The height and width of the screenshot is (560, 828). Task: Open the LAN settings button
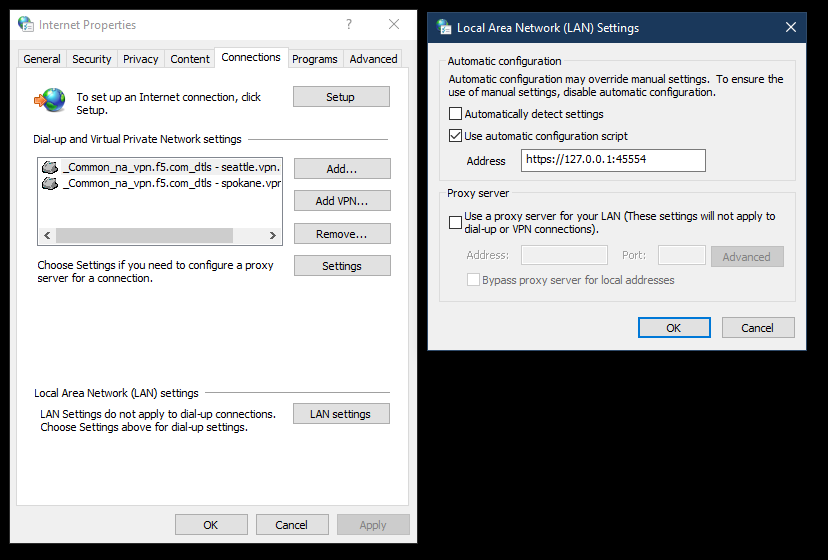click(x=341, y=414)
